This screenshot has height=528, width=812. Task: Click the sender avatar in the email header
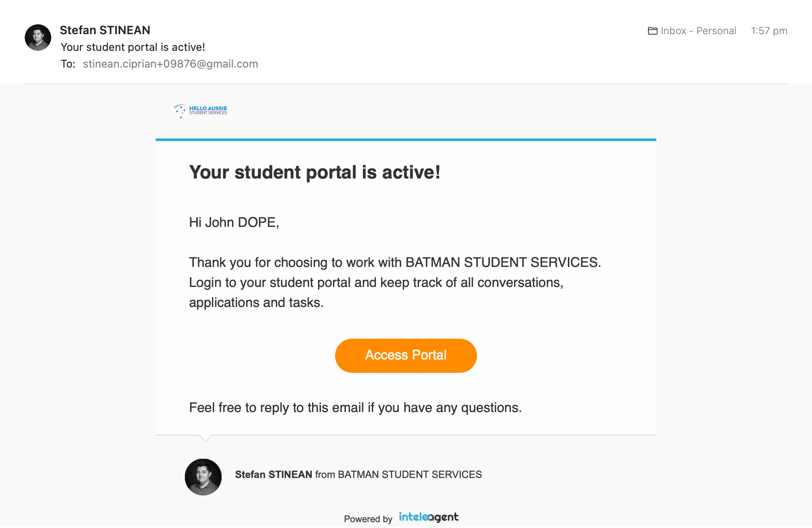pos(38,38)
